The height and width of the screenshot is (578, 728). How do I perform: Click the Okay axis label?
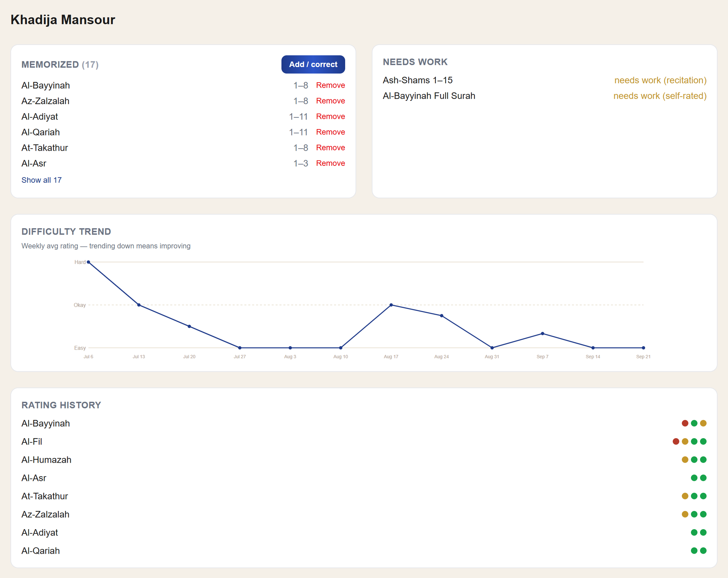click(x=80, y=305)
